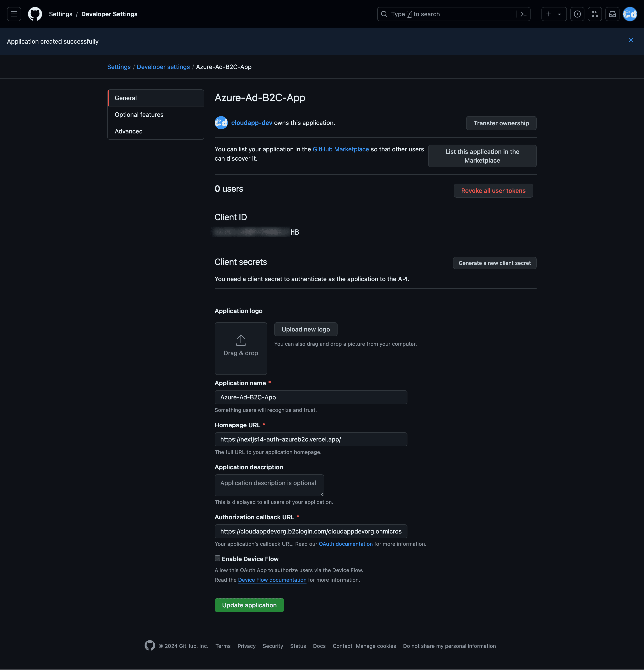The width and height of the screenshot is (644, 670).
Task: Expand the create new dropdown arrow
Action: tap(560, 14)
